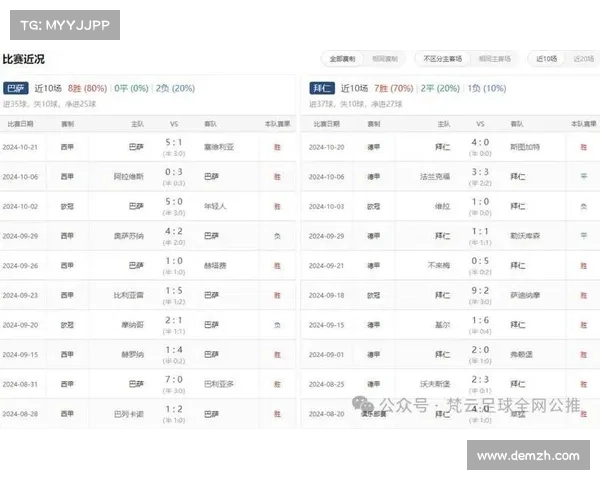Click the 赫塔费 team name
Viewport: 600px width, 480px height.
(x=215, y=266)
